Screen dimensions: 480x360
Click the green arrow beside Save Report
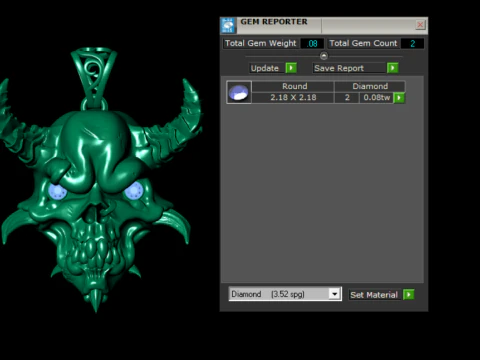coord(393,68)
